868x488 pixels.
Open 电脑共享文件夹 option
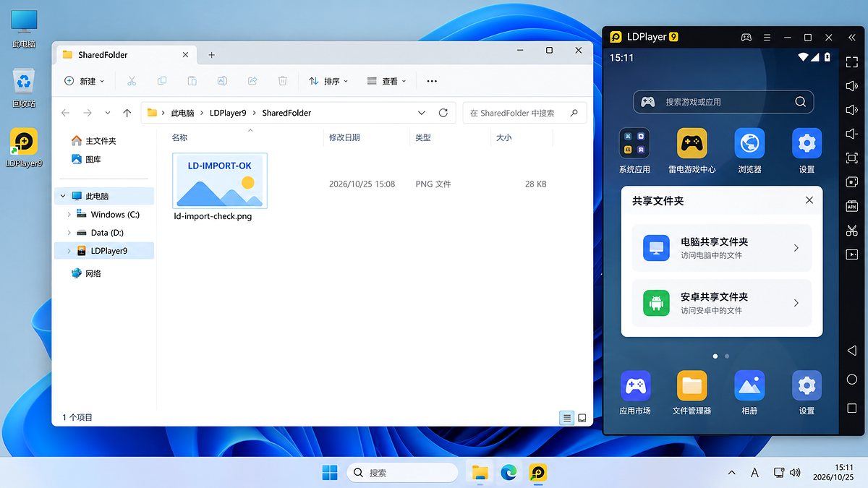(722, 248)
